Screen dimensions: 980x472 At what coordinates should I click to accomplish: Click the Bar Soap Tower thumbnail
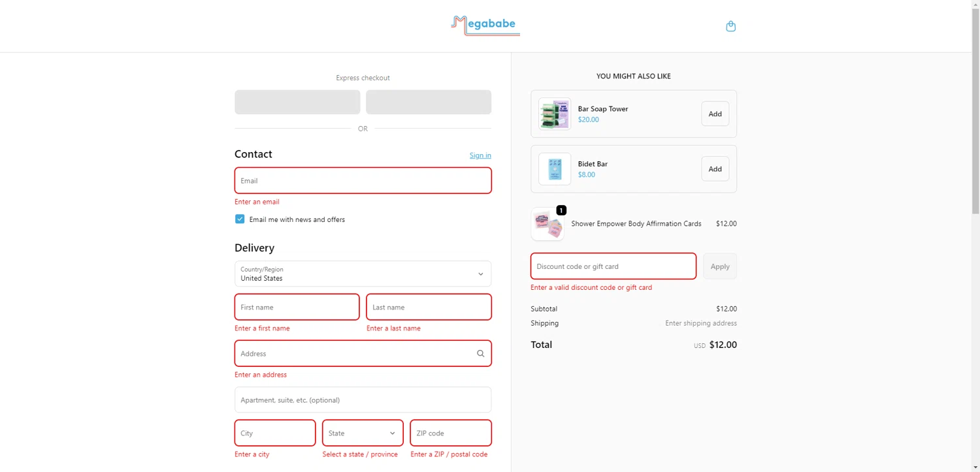click(x=555, y=114)
